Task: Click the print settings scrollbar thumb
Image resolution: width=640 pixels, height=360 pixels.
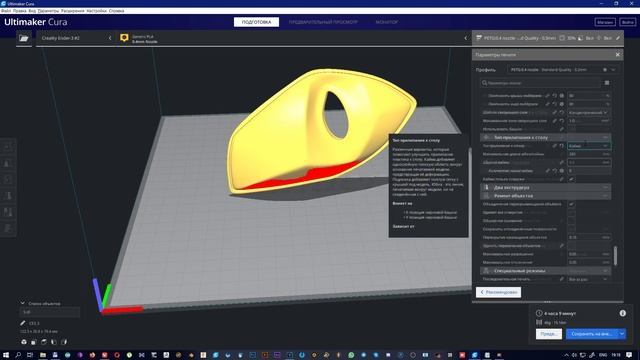Action: 616,256
